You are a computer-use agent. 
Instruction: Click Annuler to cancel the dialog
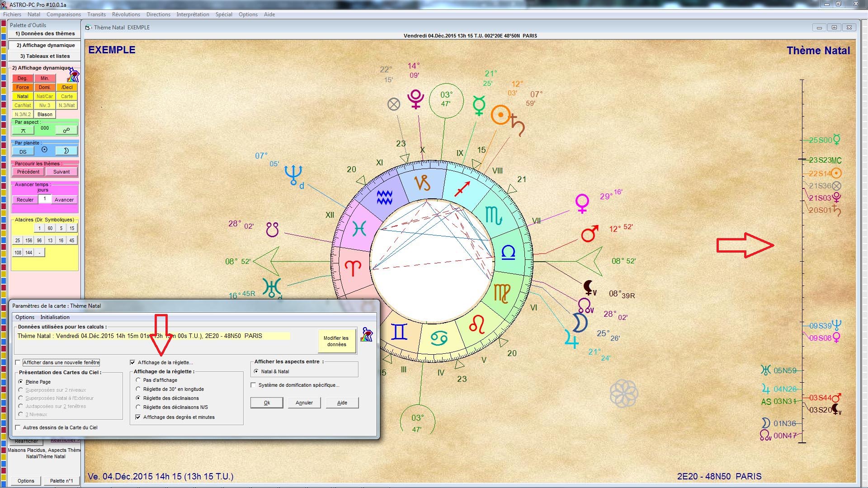coord(304,403)
